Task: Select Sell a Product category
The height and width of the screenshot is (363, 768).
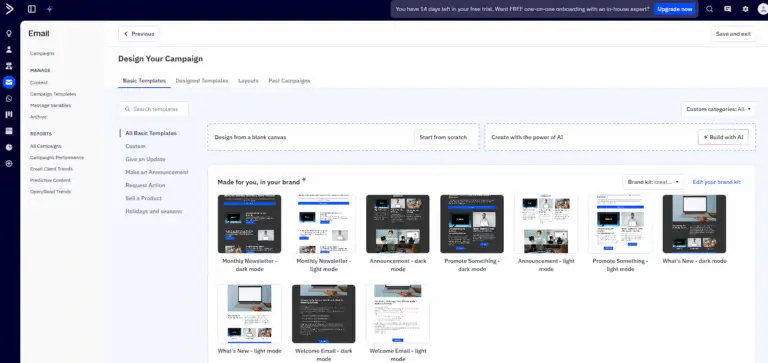Action: (x=143, y=198)
